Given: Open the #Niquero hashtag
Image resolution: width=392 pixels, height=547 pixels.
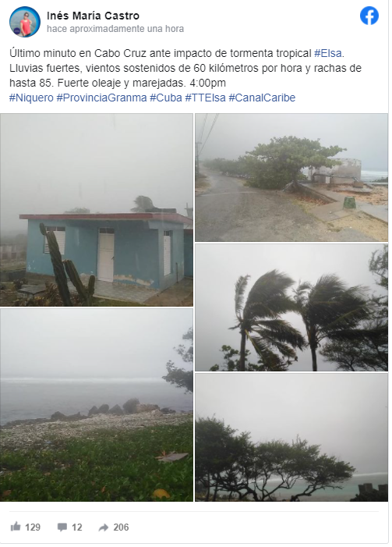Looking at the screenshot, I should click(31, 98).
